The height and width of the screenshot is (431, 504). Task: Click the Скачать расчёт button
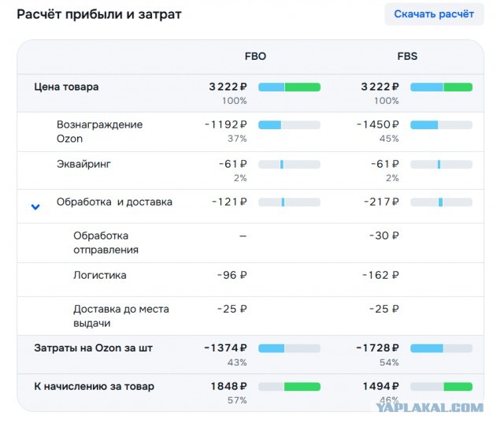434,14
